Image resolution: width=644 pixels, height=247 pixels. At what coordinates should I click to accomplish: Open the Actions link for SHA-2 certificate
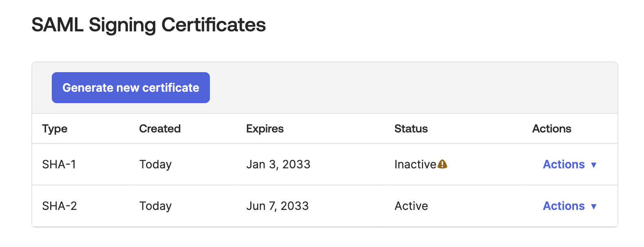tap(564, 206)
